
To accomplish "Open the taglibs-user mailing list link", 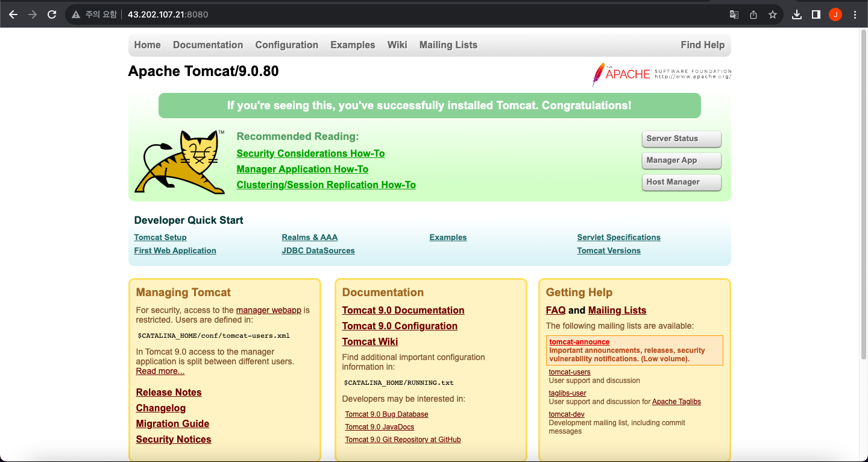I will (568, 393).
